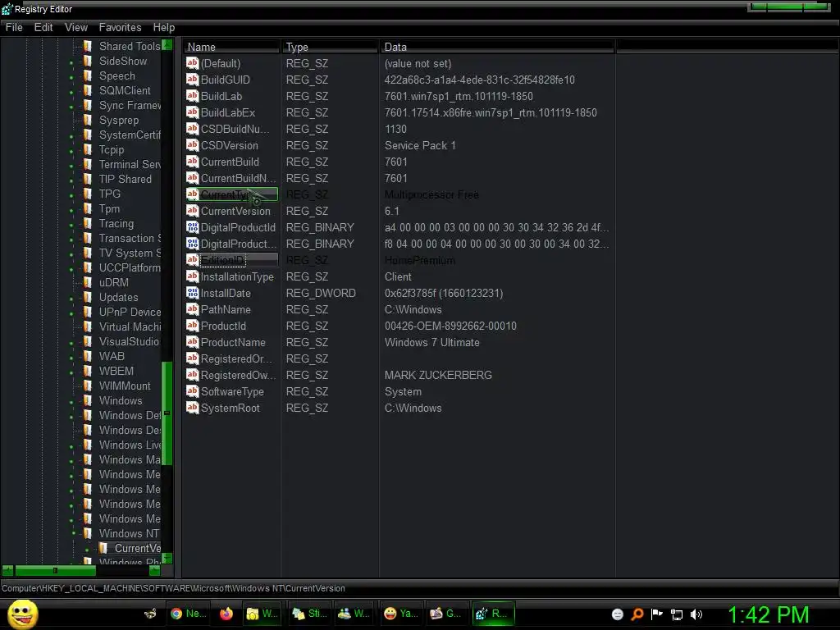840x630 pixels.
Task: Click the uDRM folder icon
Action: coord(87,282)
